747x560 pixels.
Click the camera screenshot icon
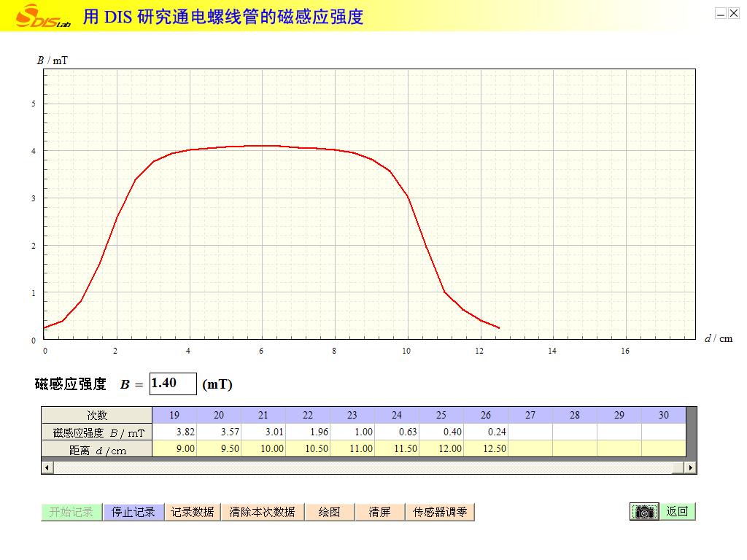pos(644,512)
